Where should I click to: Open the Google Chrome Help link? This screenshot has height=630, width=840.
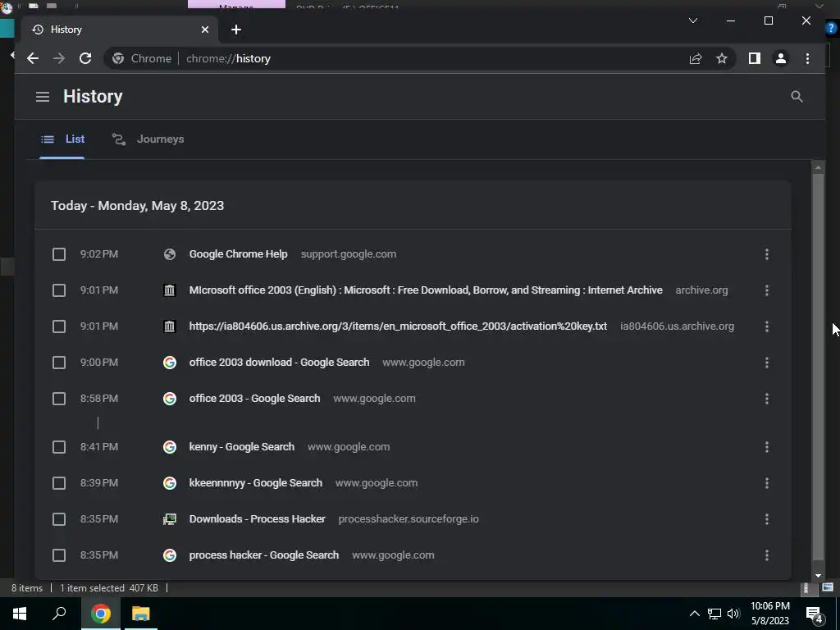tap(238, 254)
